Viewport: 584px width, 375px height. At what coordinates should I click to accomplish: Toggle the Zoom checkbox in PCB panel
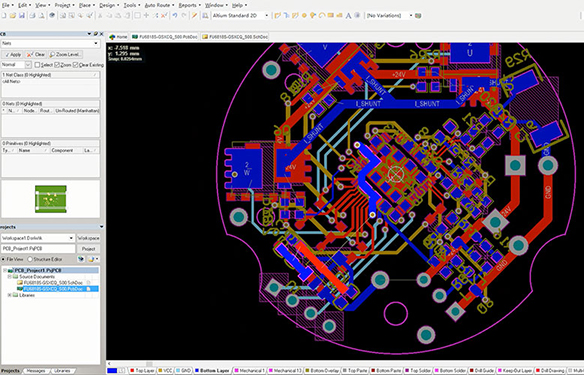coord(57,65)
